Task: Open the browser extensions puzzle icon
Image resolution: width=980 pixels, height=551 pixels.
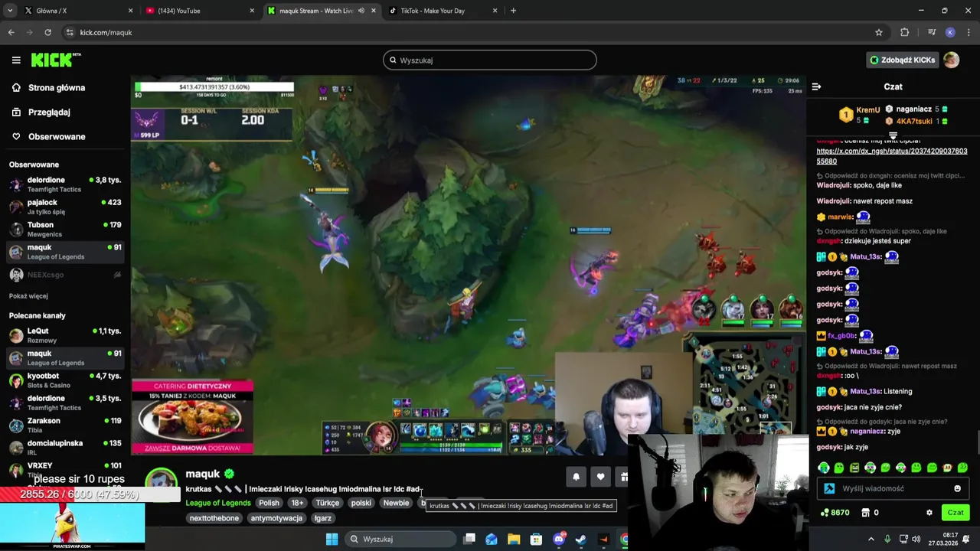Action: 905,32
